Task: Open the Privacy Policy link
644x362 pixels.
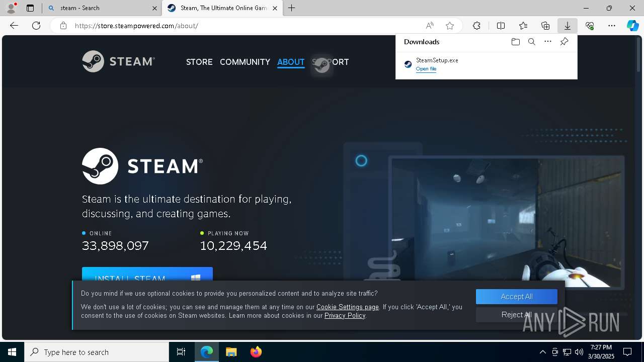Action: (345, 315)
